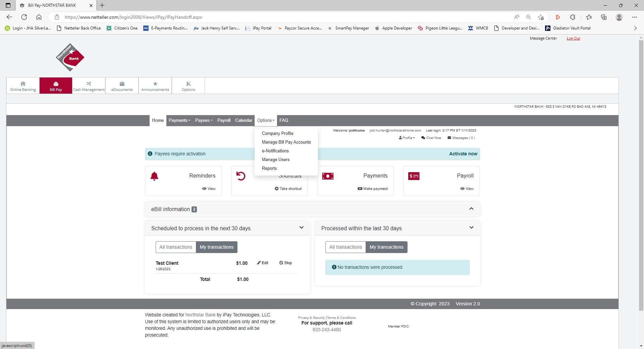Screen dimensions: 644x349
Task: Open the Announcements tab
Action: coord(155,86)
